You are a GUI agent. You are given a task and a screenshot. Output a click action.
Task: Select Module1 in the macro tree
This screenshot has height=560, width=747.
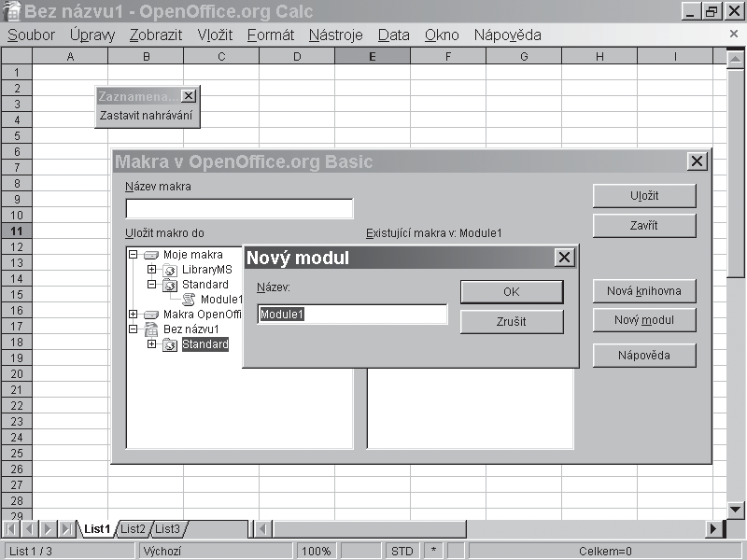[221, 300]
